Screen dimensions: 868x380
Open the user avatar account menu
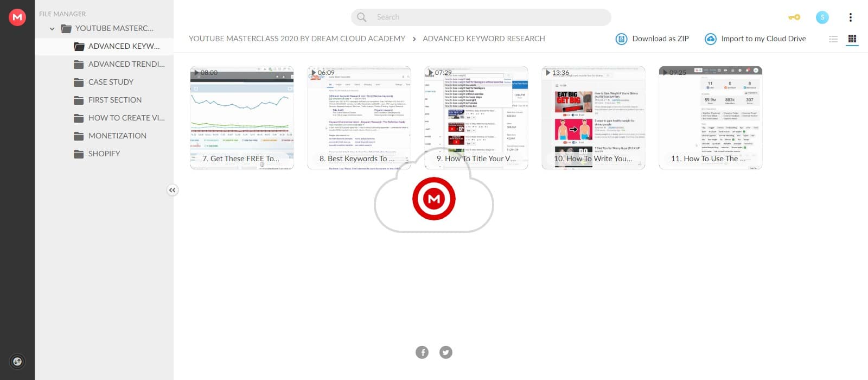(x=822, y=17)
